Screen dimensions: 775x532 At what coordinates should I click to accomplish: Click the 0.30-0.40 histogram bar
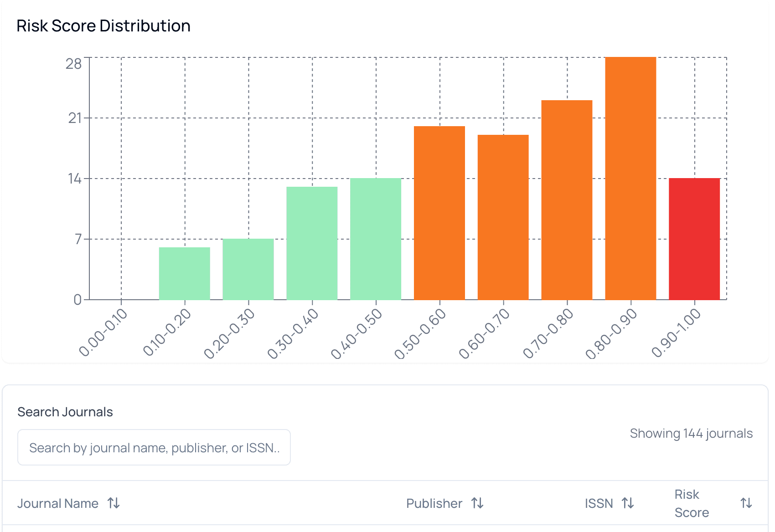click(x=312, y=241)
